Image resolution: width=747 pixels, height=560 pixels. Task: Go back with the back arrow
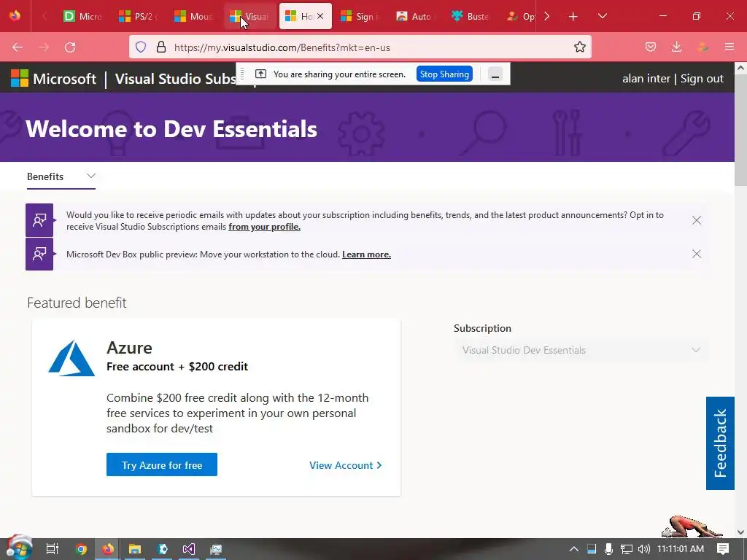pyautogui.click(x=18, y=47)
